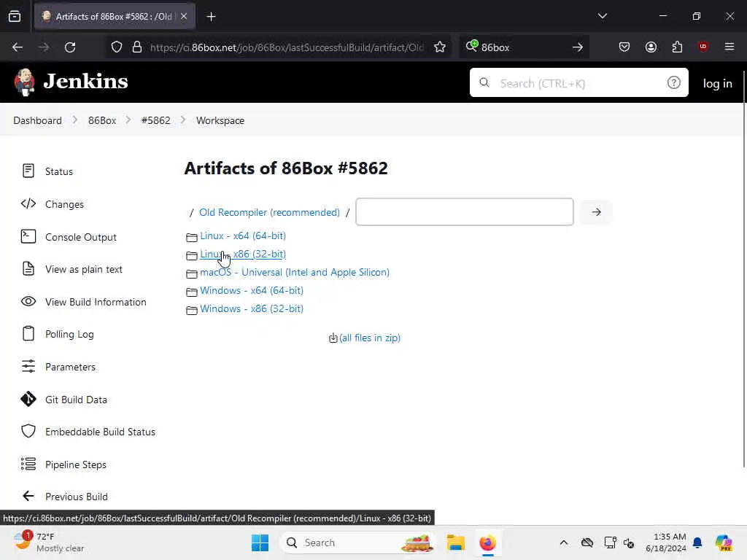The image size is (747, 560).
Task: Bookmark this page with the star icon
Action: [440, 47]
